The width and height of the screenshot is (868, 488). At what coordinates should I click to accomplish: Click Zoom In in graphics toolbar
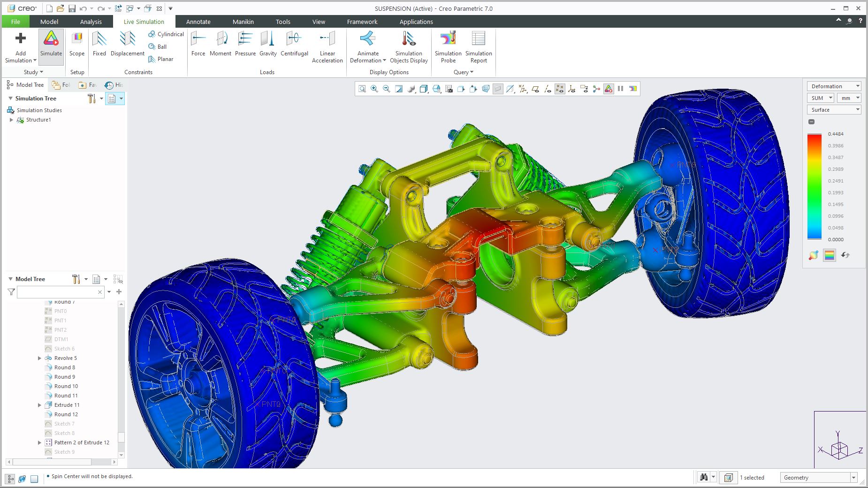coord(374,89)
